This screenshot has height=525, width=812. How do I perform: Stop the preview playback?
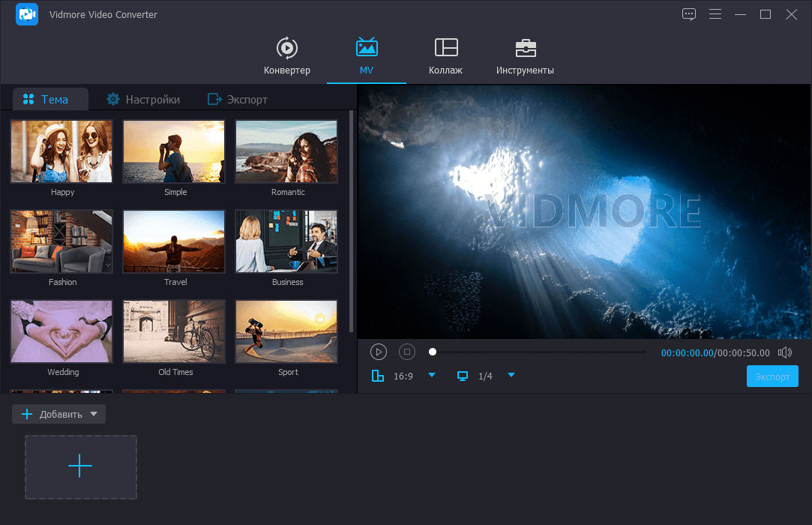pyautogui.click(x=406, y=352)
